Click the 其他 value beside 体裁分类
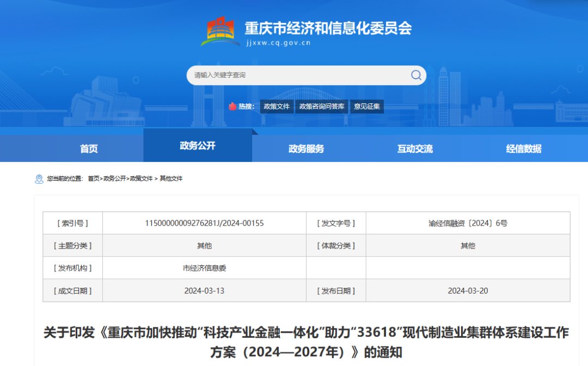 [468, 246]
